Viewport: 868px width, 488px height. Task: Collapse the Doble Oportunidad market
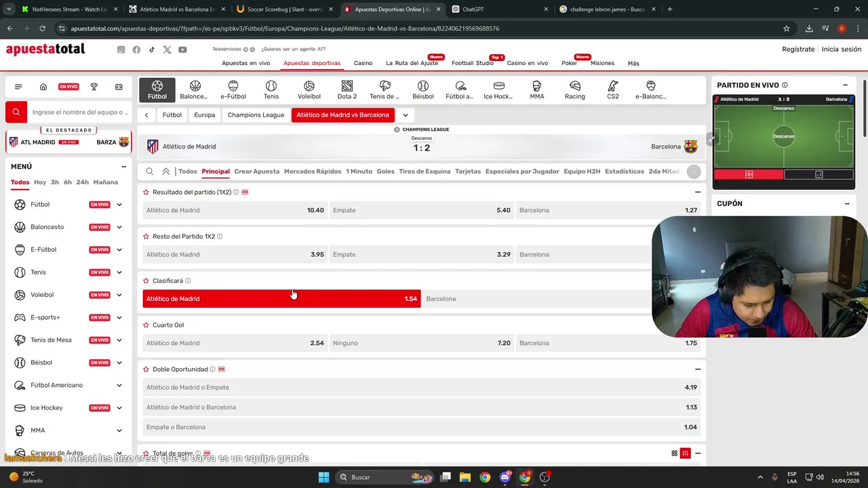[x=698, y=369]
